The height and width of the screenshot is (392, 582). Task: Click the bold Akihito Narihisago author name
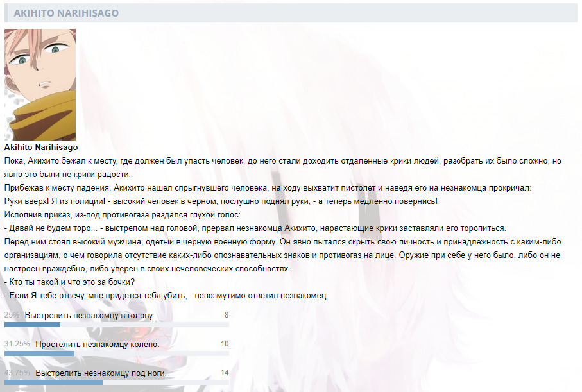click(x=41, y=147)
